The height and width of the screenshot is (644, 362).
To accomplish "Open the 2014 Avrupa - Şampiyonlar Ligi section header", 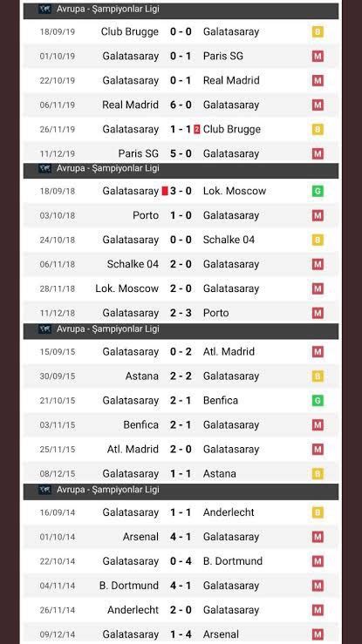I will point(181,491).
